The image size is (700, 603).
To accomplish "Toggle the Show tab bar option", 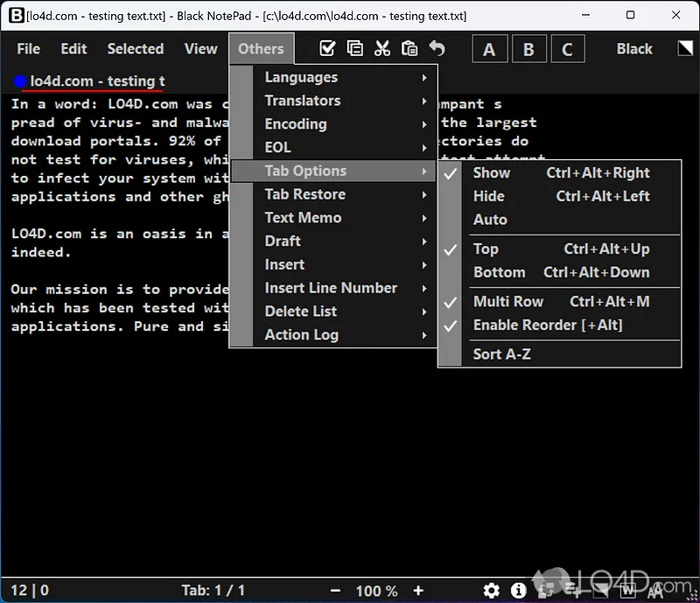I will [x=560, y=173].
